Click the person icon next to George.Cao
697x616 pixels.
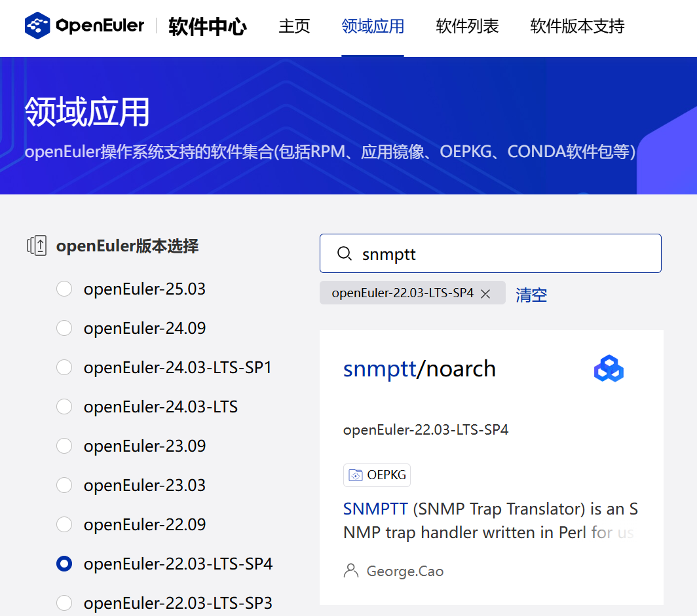351,570
